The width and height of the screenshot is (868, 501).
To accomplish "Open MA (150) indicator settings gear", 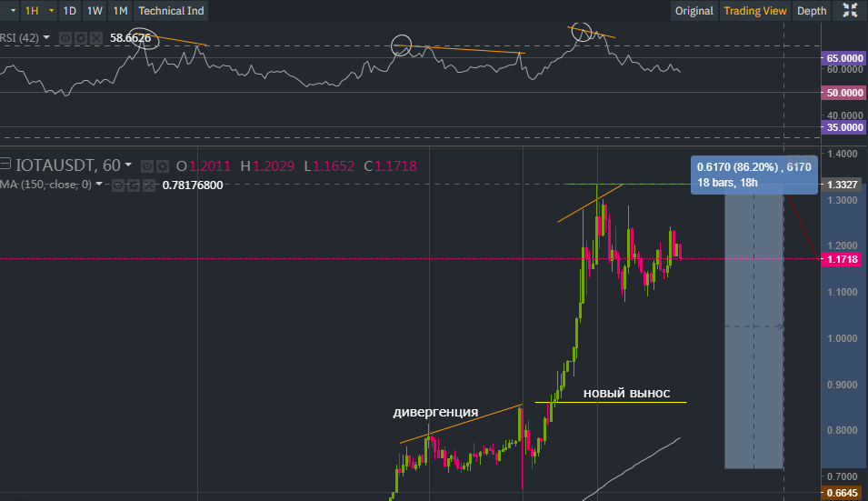I will pyautogui.click(x=134, y=185).
